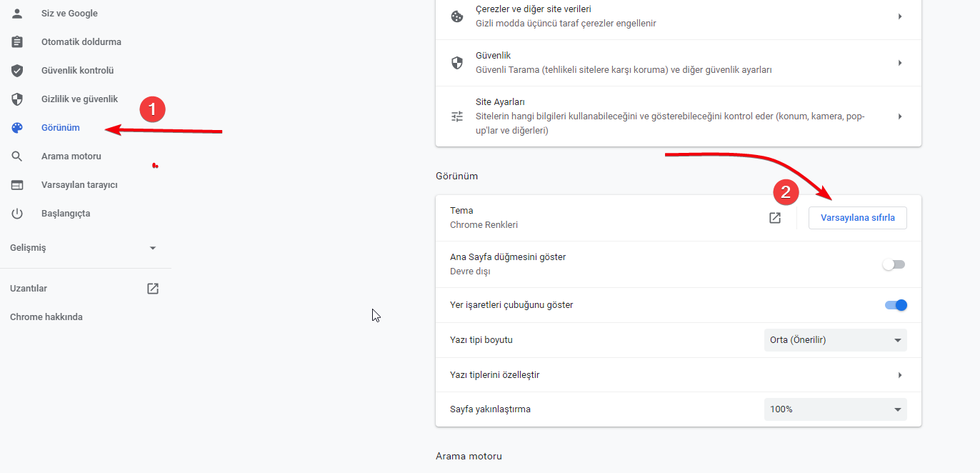This screenshot has height=473, width=980.
Task: Expand the Gelişmiş section
Action: point(84,248)
